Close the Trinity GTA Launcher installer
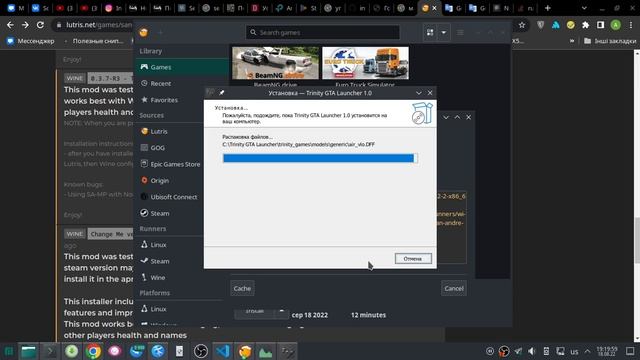This screenshot has height=360, width=640. pyautogui.click(x=430, y=93)
